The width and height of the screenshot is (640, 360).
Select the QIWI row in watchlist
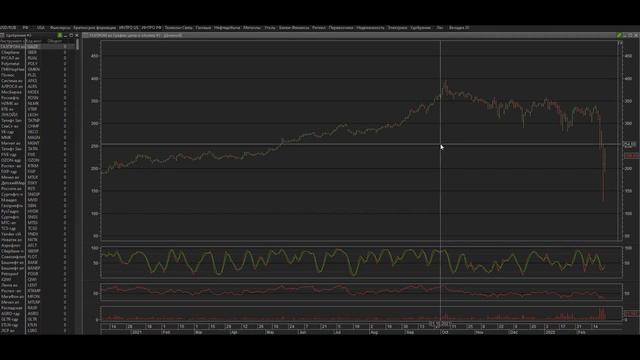[38, 280]
